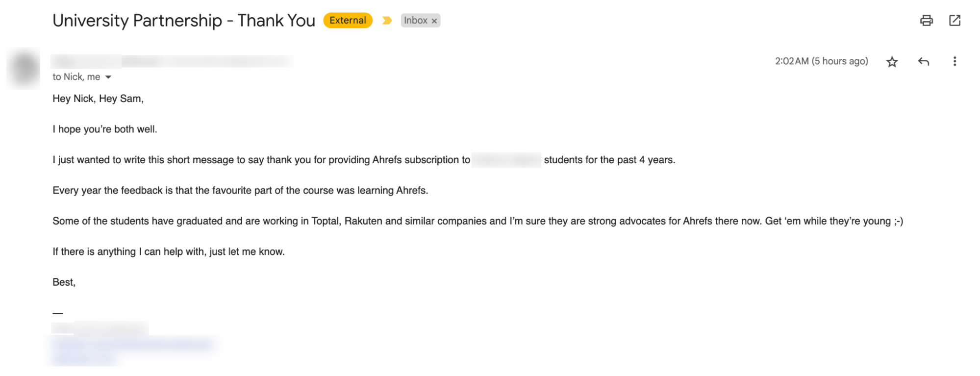Remove the Inbox label via its x
Viewport: 980px width, 376px height.
pos(434,20)
